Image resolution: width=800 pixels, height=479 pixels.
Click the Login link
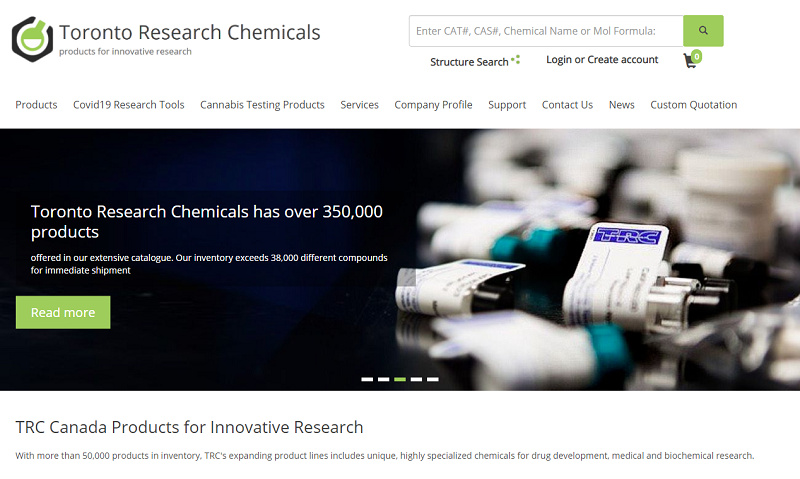(559, 60)
